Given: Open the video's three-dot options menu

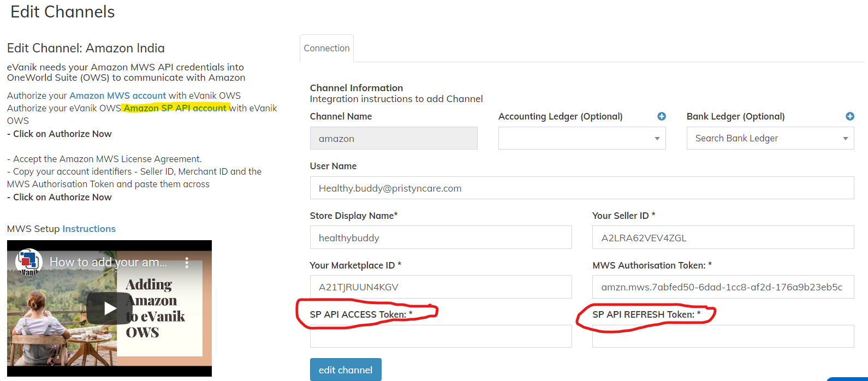Looking at the screenshot, I should pos(187,263).
